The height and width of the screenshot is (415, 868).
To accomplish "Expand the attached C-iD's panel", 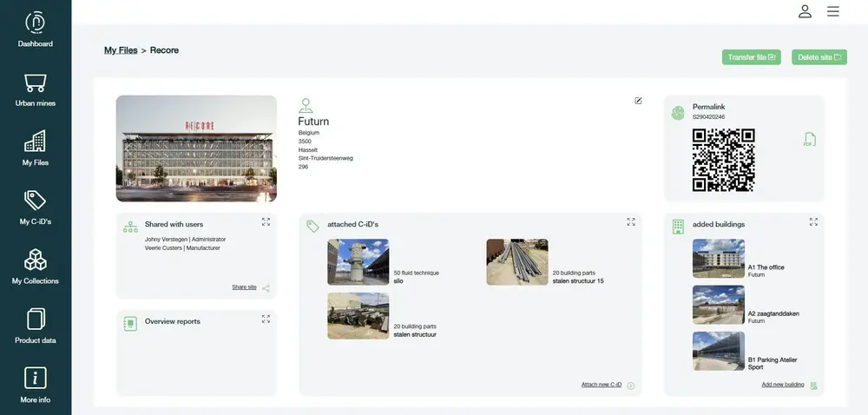I will [631, 221].
